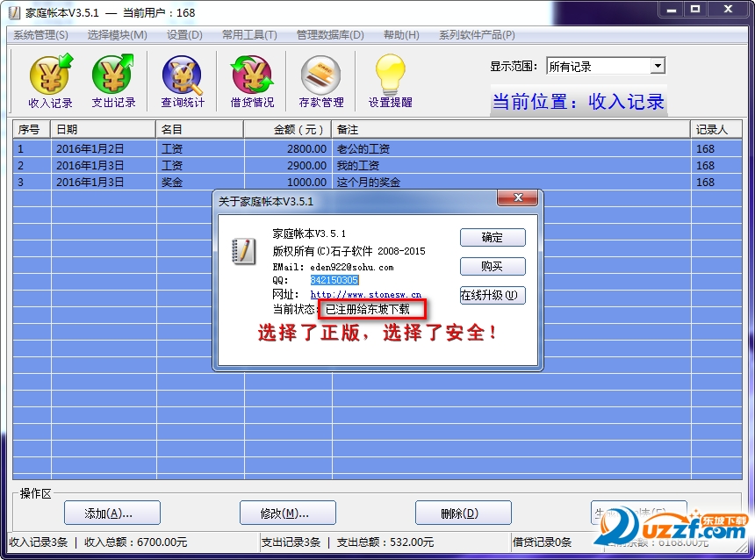
Task: Open the 借贷情况 loan status icon
Action: click(252, 82)
